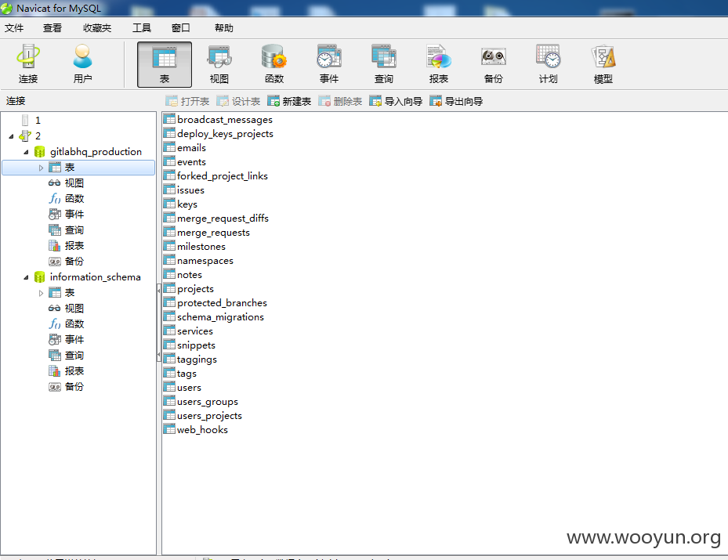The width and height of the screenshot is (728, 560).
Task: Select 函数 under information_schema
Action: pos(66,323)
